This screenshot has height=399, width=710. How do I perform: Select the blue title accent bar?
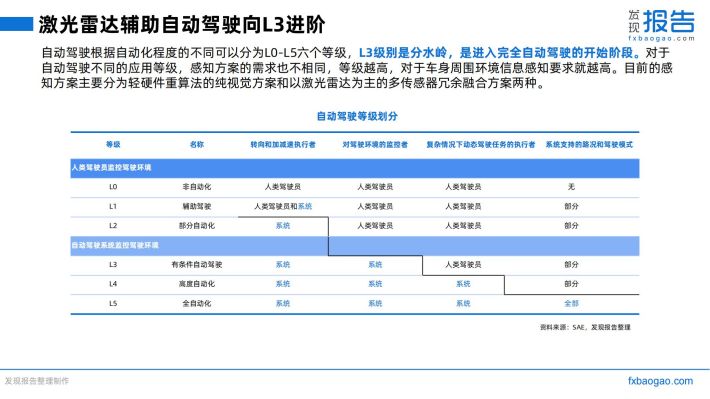coord(16,24)
